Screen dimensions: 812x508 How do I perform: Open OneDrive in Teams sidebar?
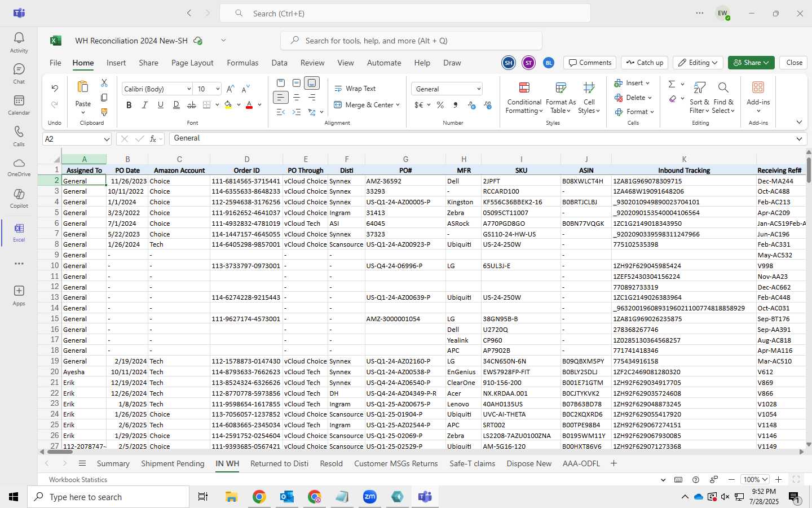point(19,167)
